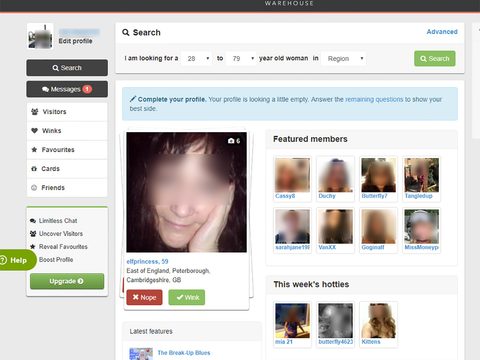
Task: Open elfprincess, 59 profile link
Action: 147,262
